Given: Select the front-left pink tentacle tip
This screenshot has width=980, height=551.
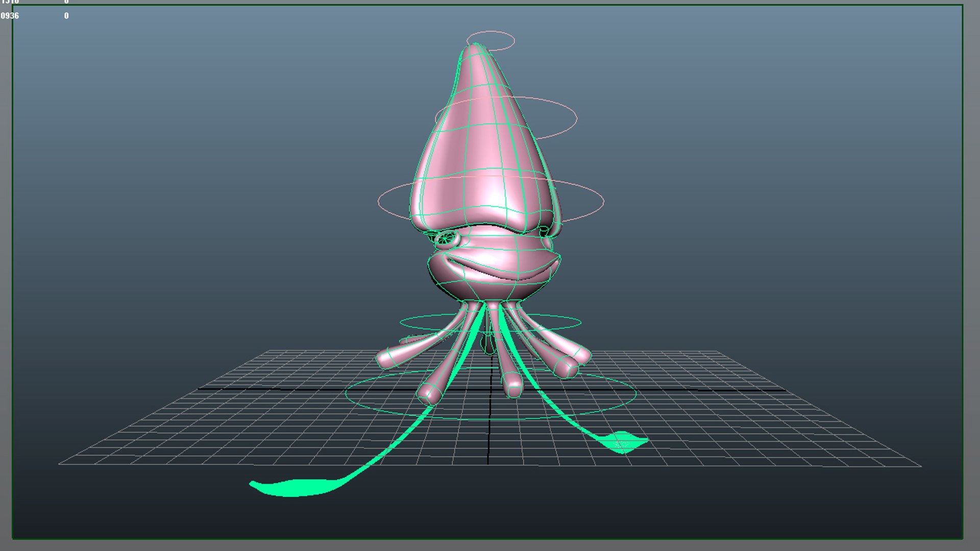Looking at the screenshot, I should pos(428,394).
